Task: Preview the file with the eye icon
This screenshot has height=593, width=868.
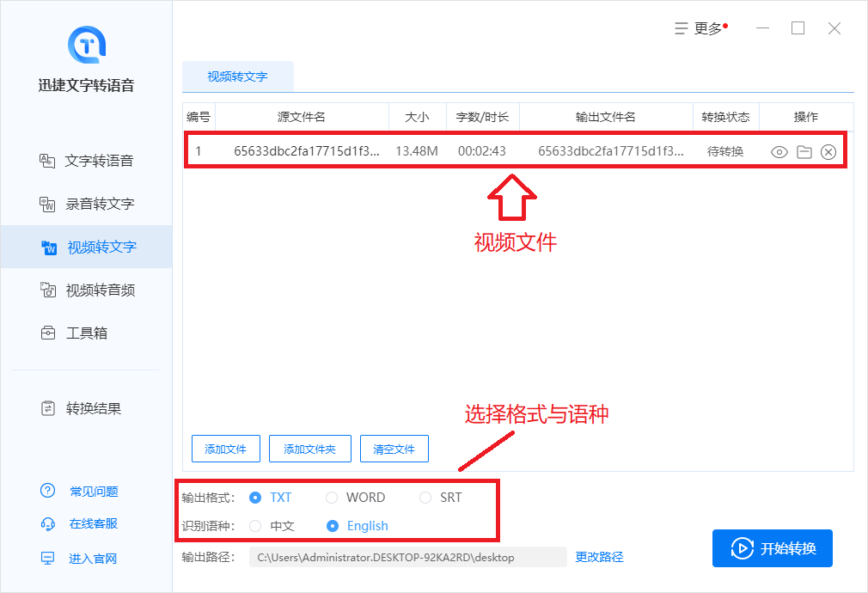Action: click(779, 152)
